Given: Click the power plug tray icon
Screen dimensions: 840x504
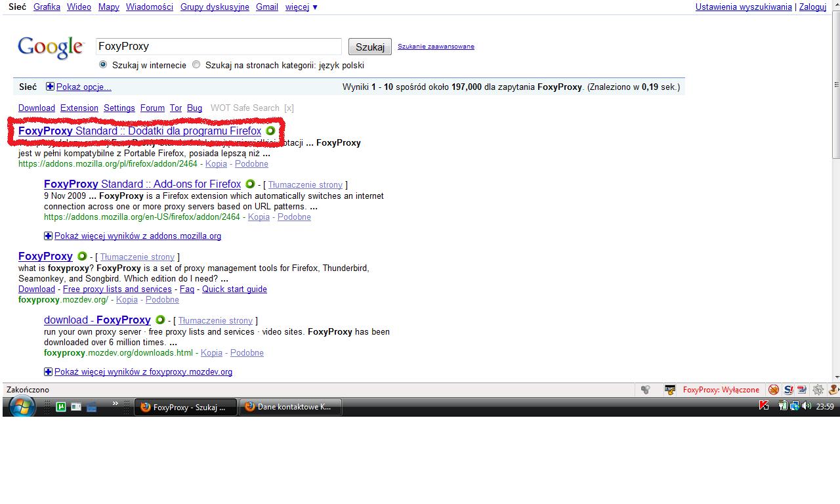Looking at the screenshot, I should [x=783, y=406].
